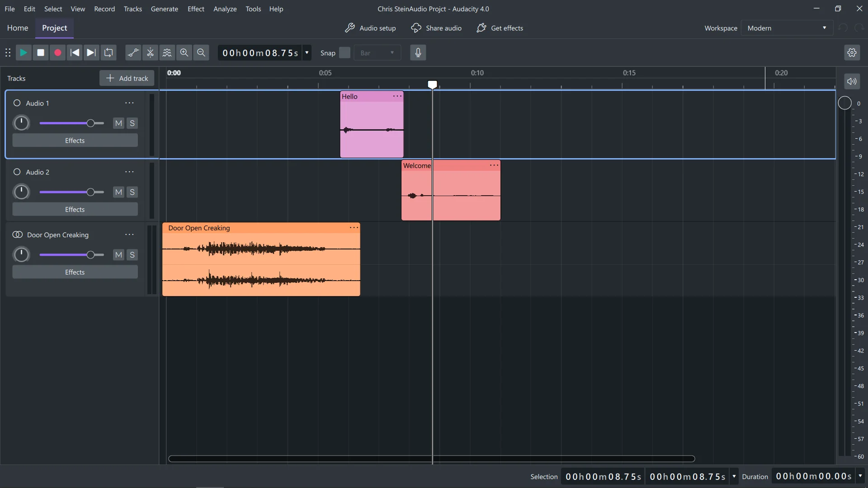Open Door Open Creaking track options menu
Screen dimensions: 868x488
pyautogui.click(x=129, y=235)
